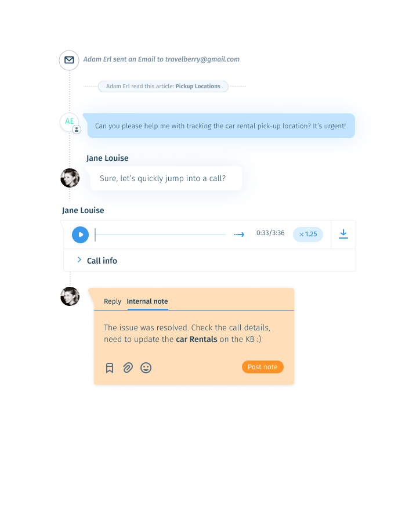Screen dimensions: 420x508
Task: Toggle the x1.25 playback speed
Action: pyautogui.click(x=308, y=234)
